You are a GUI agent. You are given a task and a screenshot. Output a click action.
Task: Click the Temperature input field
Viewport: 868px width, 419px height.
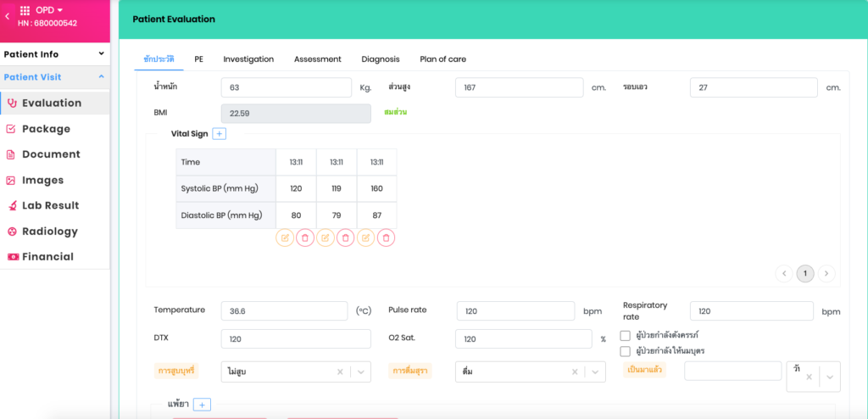click(284, 311)
